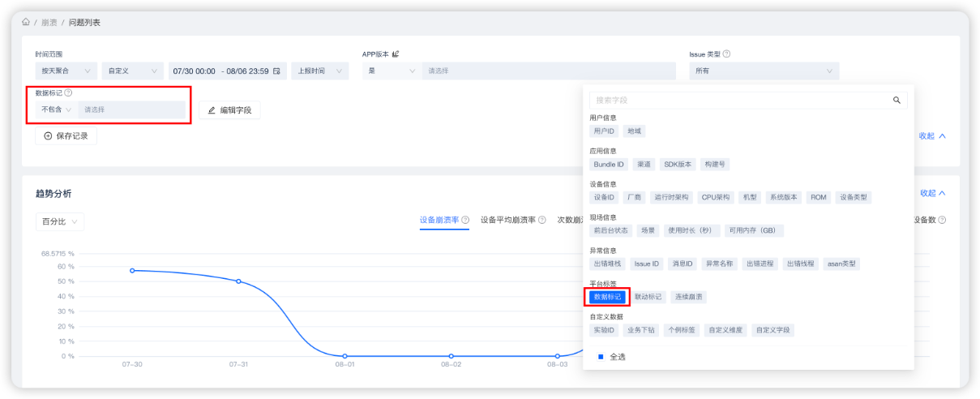Toggle the 机型 field chip
Screen dimensions: 980x399
(x=750, y=197)
